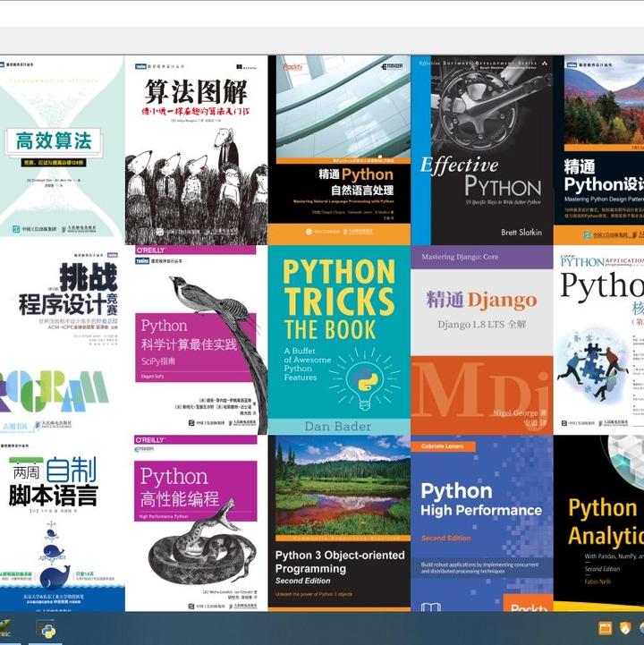Open the Effective Python book cover
Image resolution: width=644 pixels, height=645 pixels.
click(482, 150)
